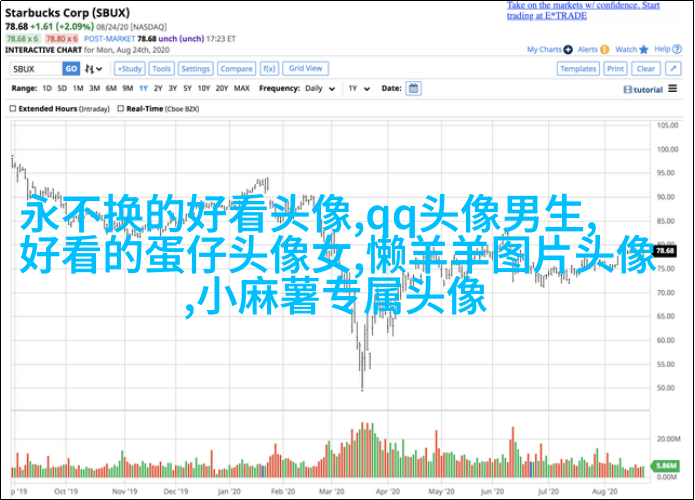The width and height of the screenshot is (695, 500).
Task: Open My Charts
Action: tap(544, 49)
